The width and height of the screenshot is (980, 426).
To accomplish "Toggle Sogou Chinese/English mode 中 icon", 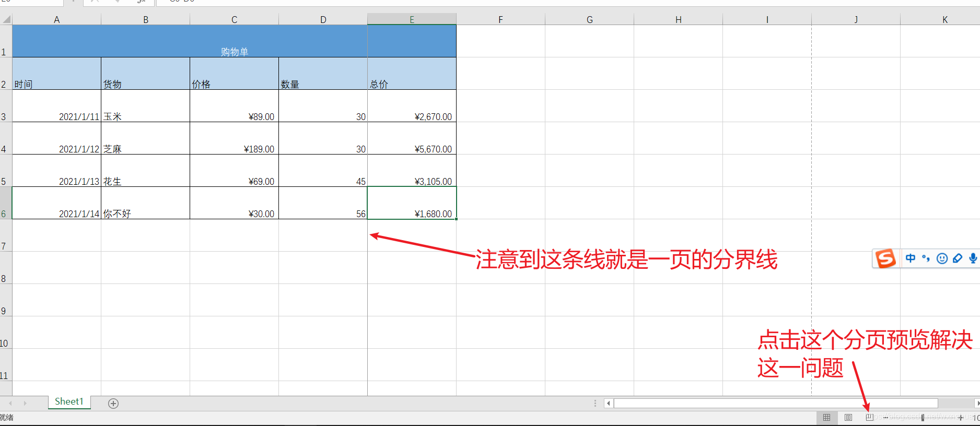I will pyautogui.click(x=911, y=258).
